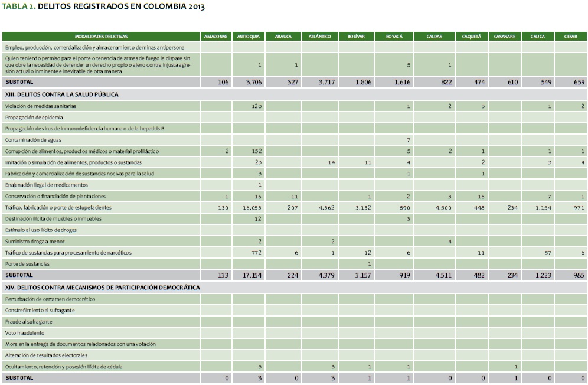
Task: Click the table title 'Delitos registrados en Colombia 2013'
Action: click(x=103, y=6)
